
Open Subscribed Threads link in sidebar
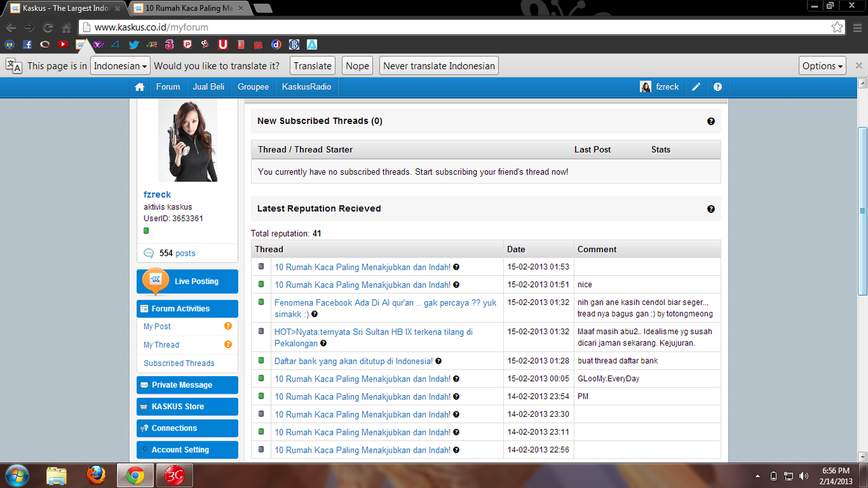click(x=179, y=363)
